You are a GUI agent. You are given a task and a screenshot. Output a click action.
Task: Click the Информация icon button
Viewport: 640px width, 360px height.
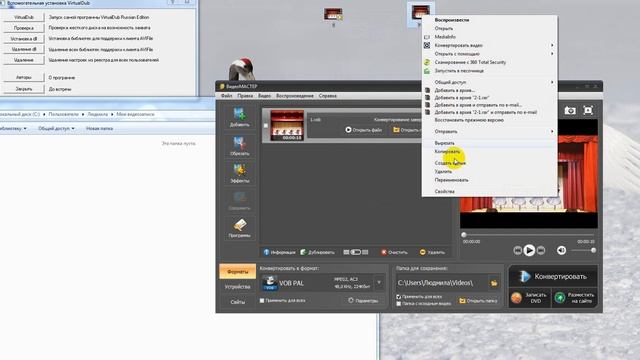click(x=267, y=252)
